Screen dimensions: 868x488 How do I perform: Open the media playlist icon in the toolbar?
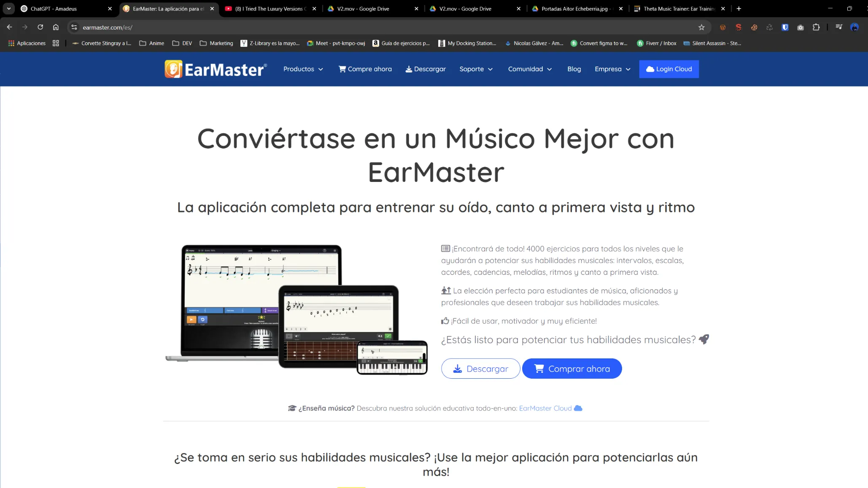tap(838, 27)
